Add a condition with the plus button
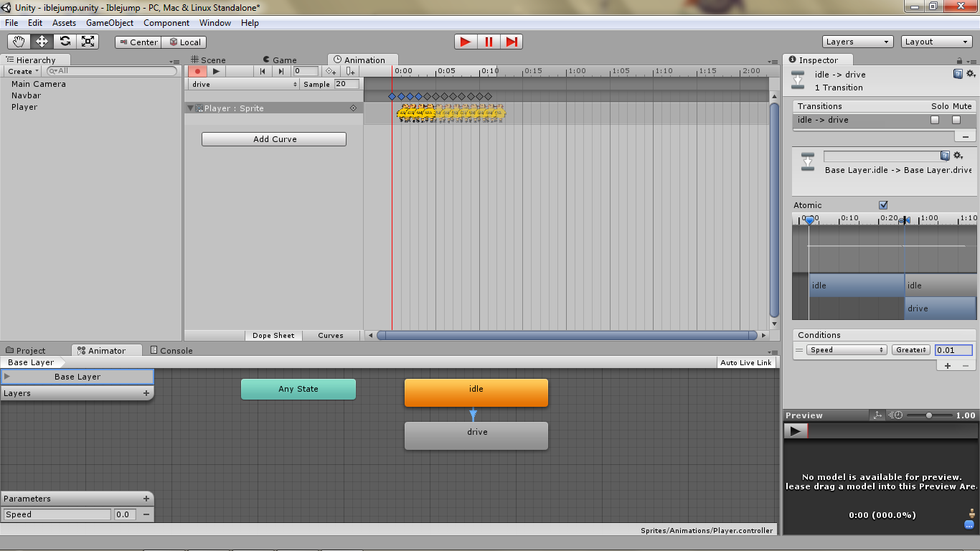Viewport: 980px width, 551px height. click(948, 366)
